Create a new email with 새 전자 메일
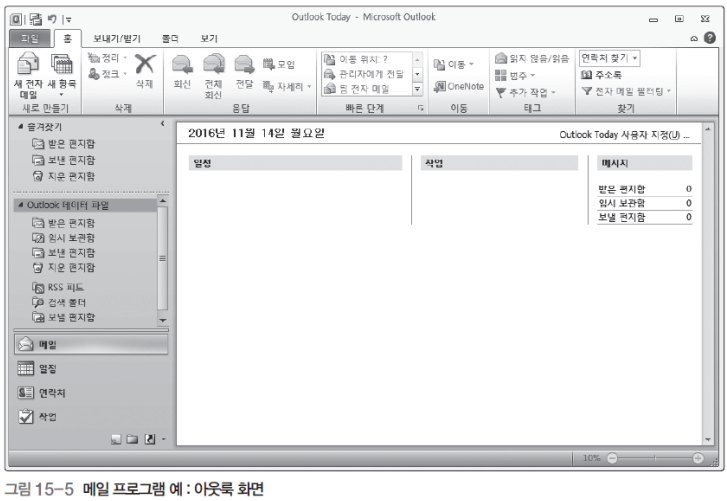Image resolution: width=727 pixels, height=501 pixels. [28, 76]
